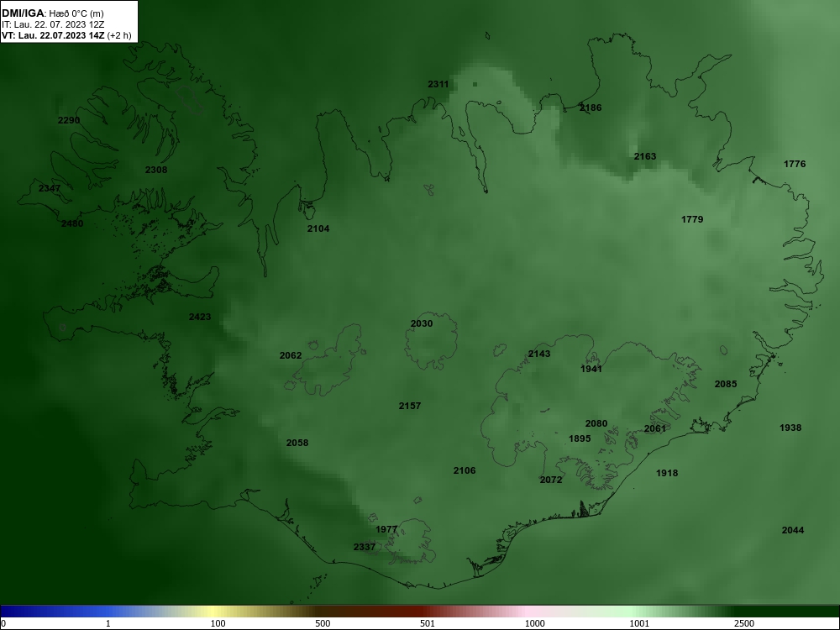
Task: Click the colorbar 1000 label
Action: click(534, 623)
